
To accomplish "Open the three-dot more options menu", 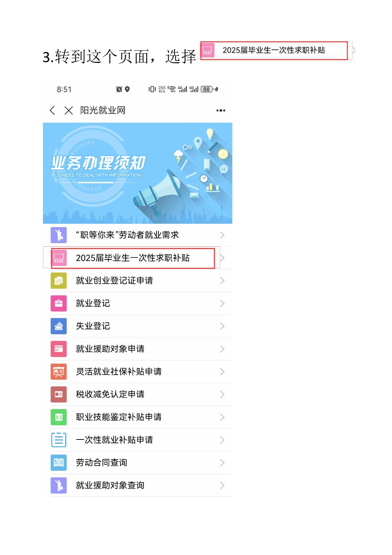I will [x=220, y=110].
